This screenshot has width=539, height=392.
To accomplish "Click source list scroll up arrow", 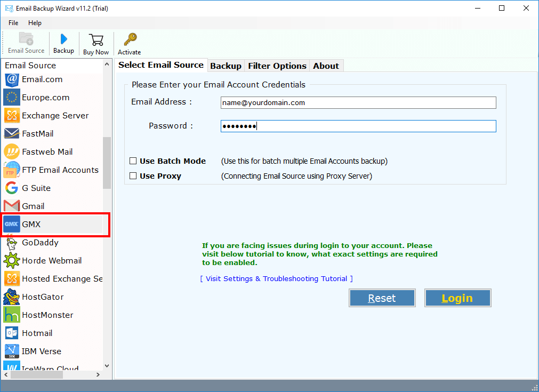I will tap(107, 65).
